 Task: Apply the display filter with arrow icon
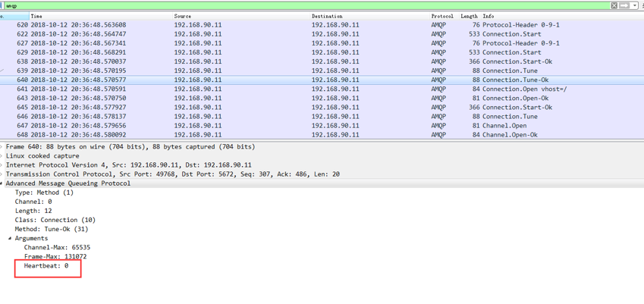point(624,5)
